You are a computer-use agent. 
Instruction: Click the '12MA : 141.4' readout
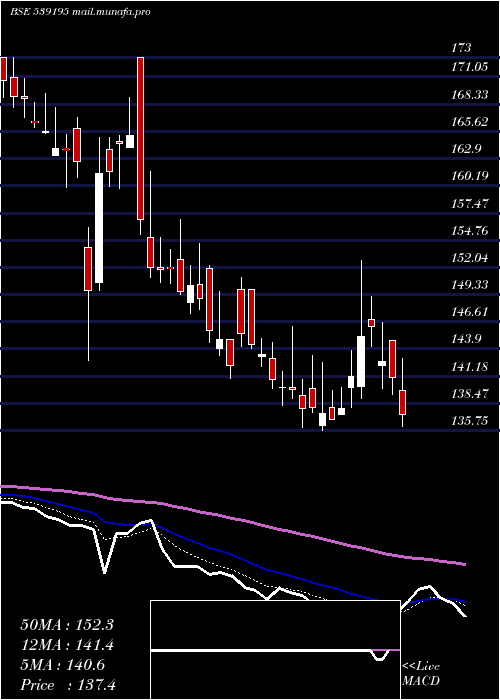(67, 645)
